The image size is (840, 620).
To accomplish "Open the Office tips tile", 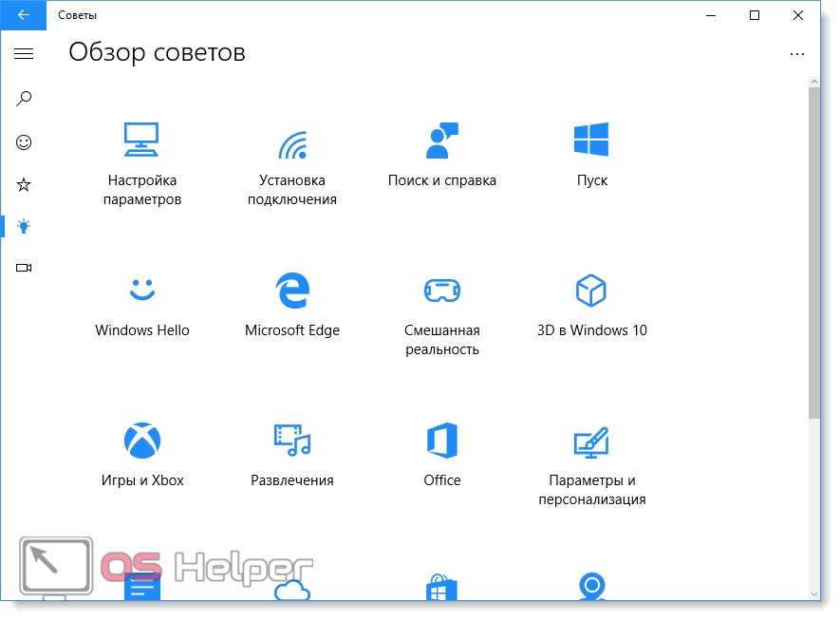I will (x=441, y=454).
